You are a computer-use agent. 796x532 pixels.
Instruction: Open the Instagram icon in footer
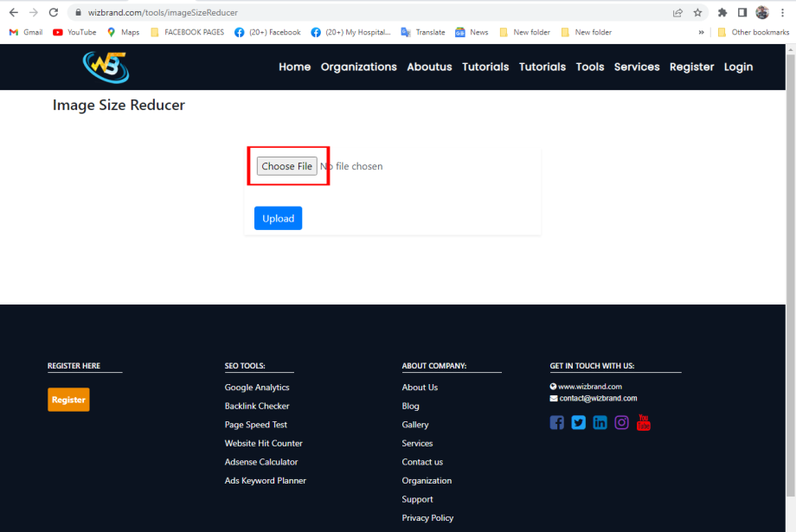[621, 422]
